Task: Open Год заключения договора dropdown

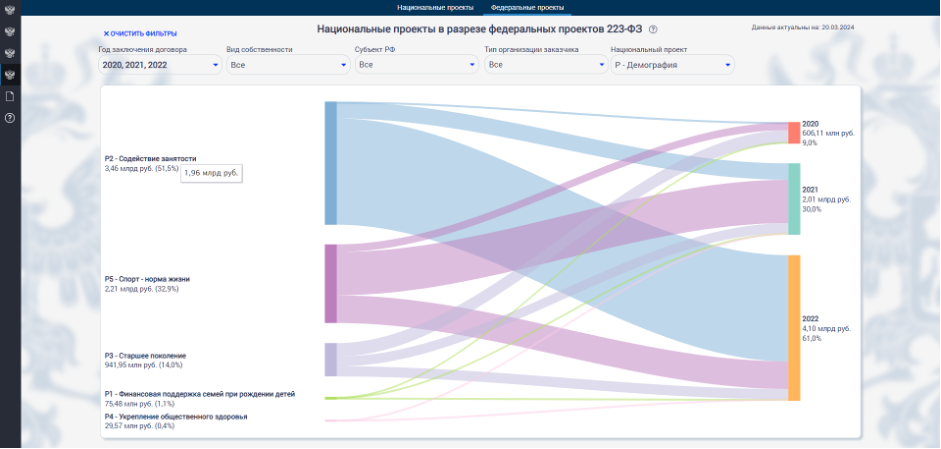Action: tap(160, 65)
